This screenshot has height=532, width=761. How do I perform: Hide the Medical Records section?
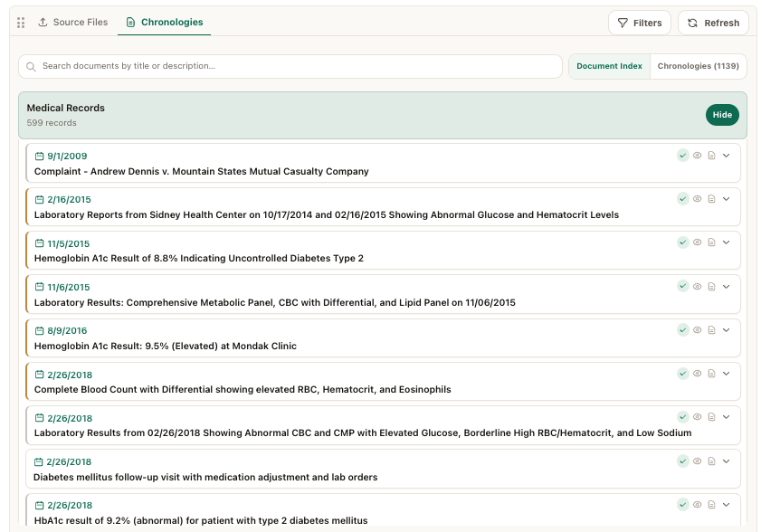click(722, 115)
